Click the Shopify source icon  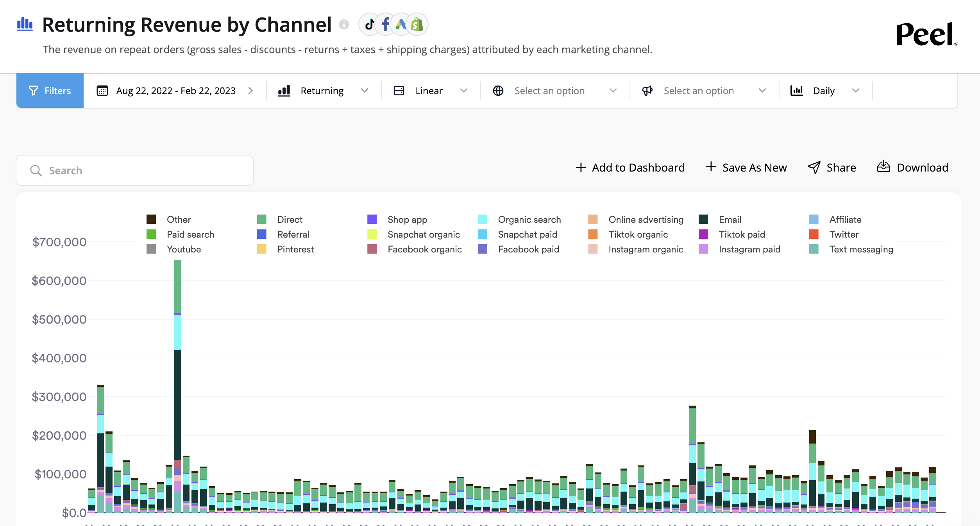pyautogui.click(x=417, y=25)
